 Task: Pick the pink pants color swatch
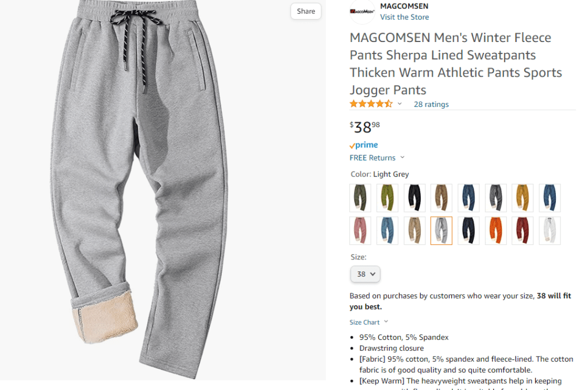pyautogui.click(x=360, y=231)
